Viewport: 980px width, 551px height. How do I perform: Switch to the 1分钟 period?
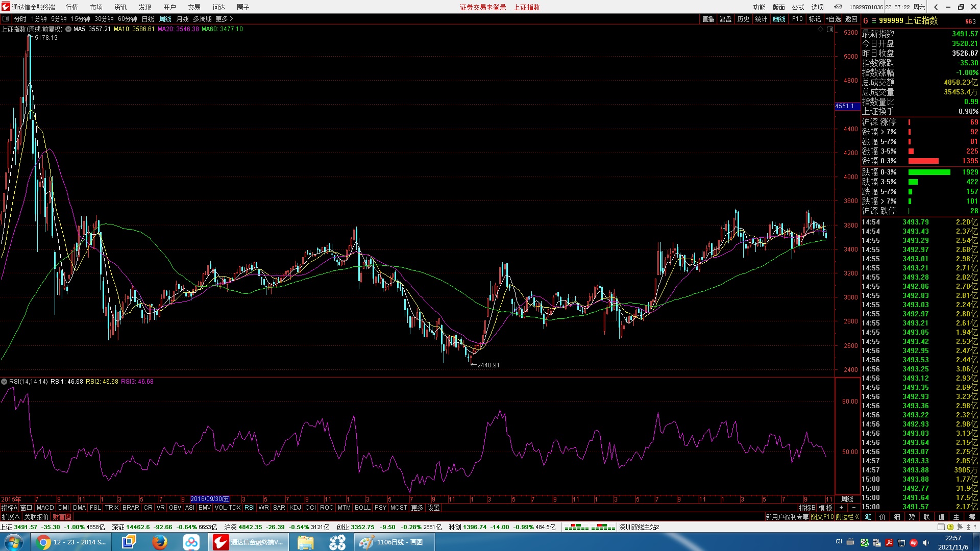click(39, 19)
